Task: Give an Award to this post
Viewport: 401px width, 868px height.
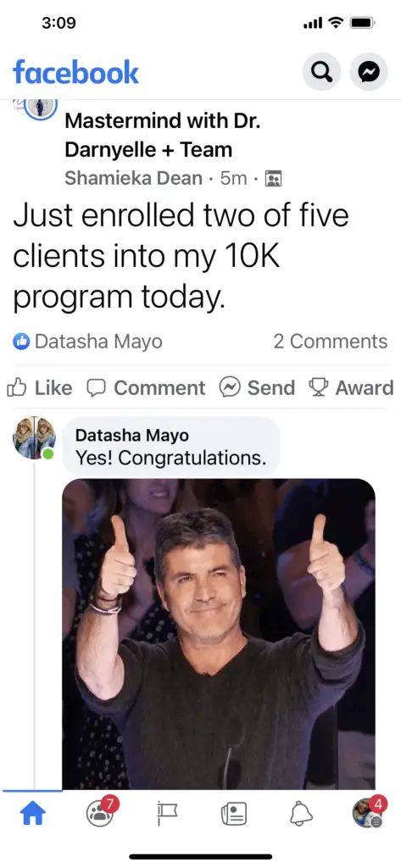Action: pos(351,388)
